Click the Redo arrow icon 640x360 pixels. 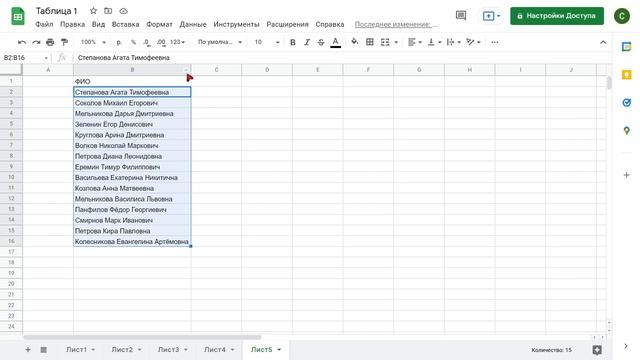36,42
